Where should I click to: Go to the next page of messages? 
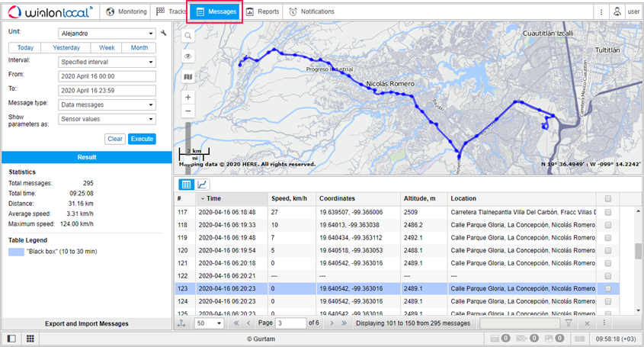coord(332,323)
